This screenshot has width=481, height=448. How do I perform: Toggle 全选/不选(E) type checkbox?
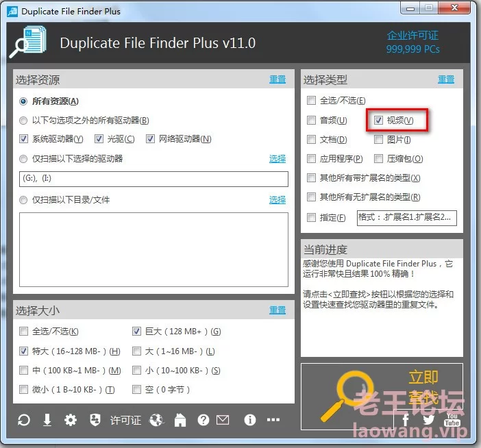pyautogui.click(x=311, y=100)
